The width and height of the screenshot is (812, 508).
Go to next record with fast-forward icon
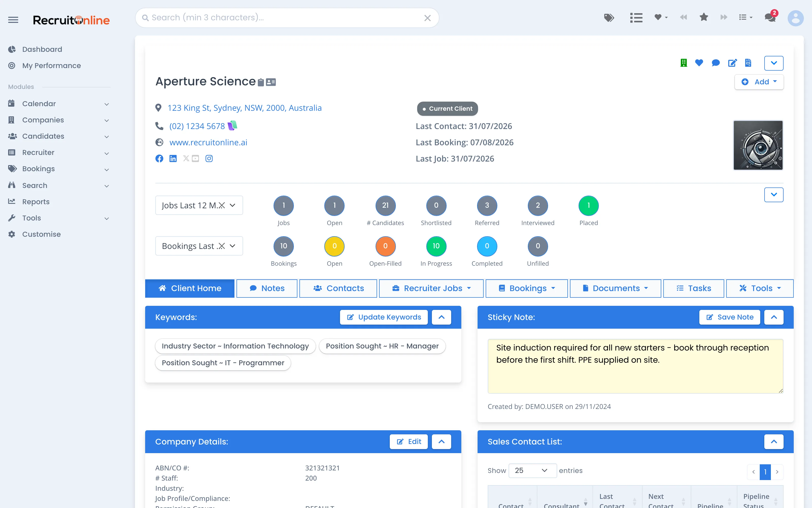point(724,17)
